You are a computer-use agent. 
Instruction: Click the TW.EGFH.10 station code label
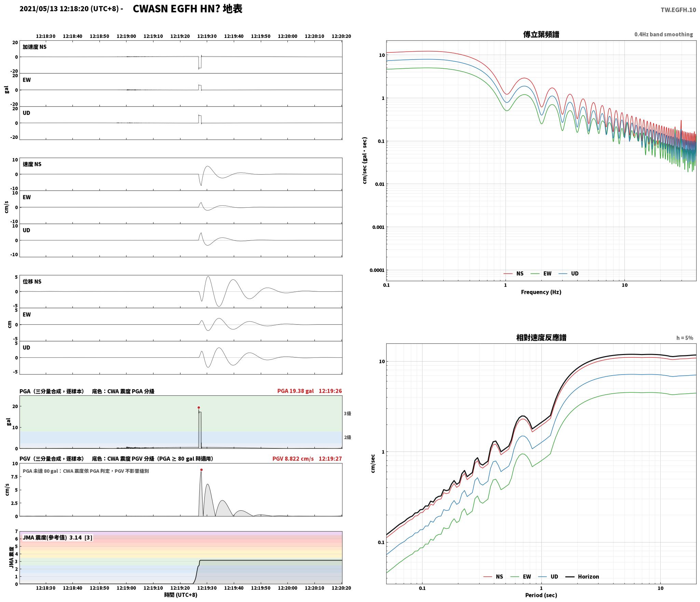pos(678,10)
